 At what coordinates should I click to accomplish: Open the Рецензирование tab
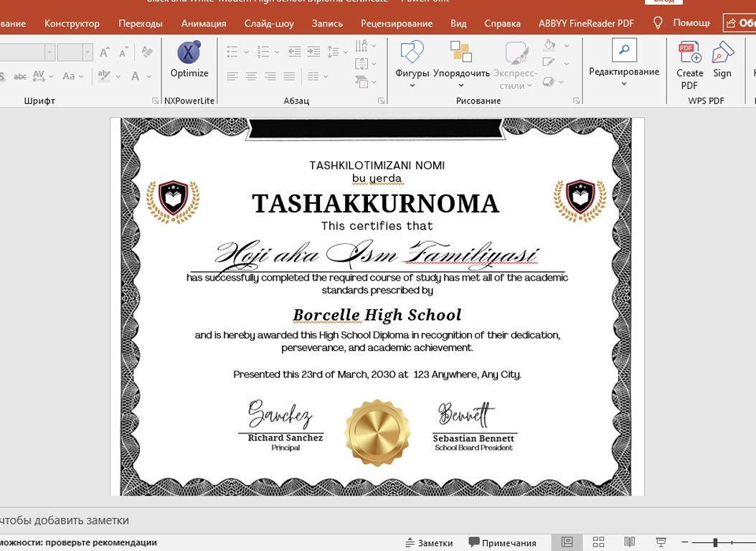[x=397, y=23]
